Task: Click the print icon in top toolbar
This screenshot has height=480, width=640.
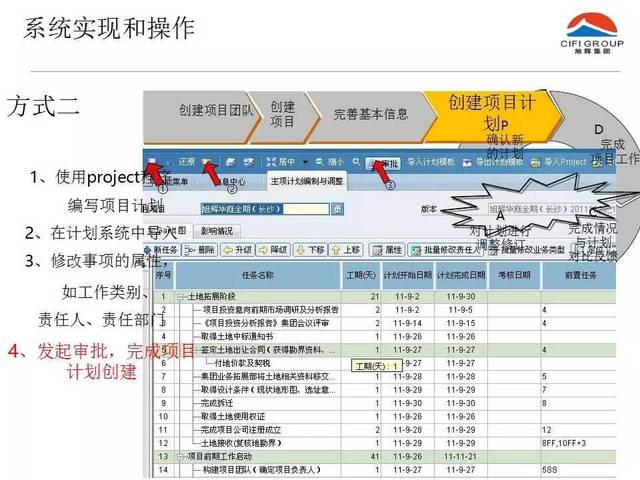Action: pos(231,162)
